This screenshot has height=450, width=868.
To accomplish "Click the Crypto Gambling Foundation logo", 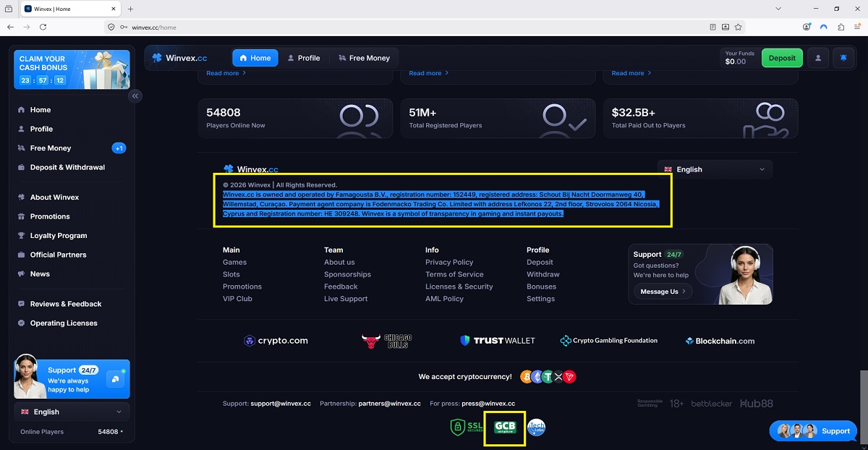I will coord(609,341).
